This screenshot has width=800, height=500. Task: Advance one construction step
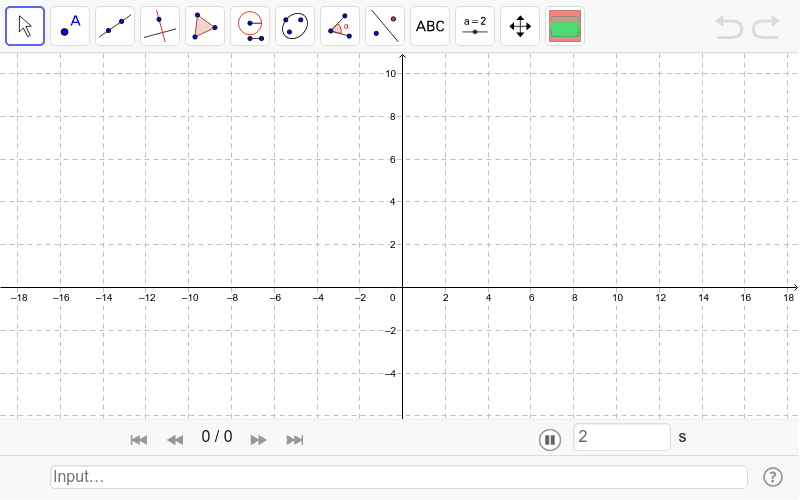pos(258,440)
